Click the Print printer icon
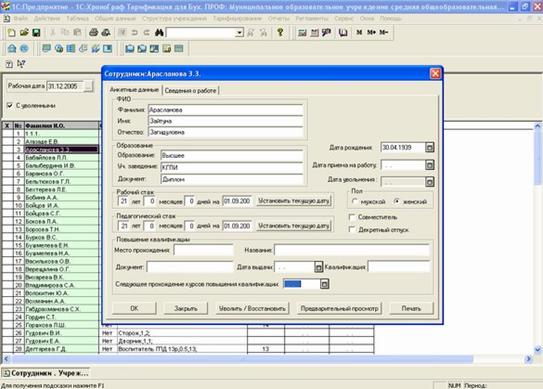This screenshot has height=389, width=543. click(x=94, y=33)
